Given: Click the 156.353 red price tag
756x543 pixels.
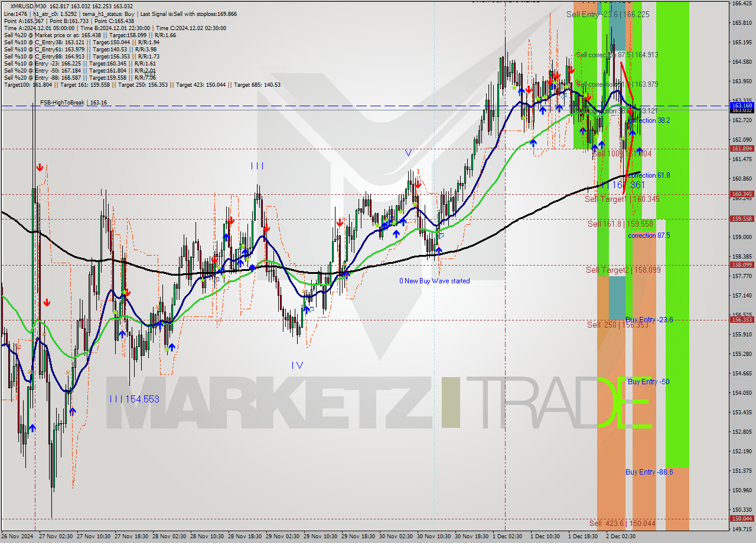Looking at the screenshot, I should click(742, 319).
